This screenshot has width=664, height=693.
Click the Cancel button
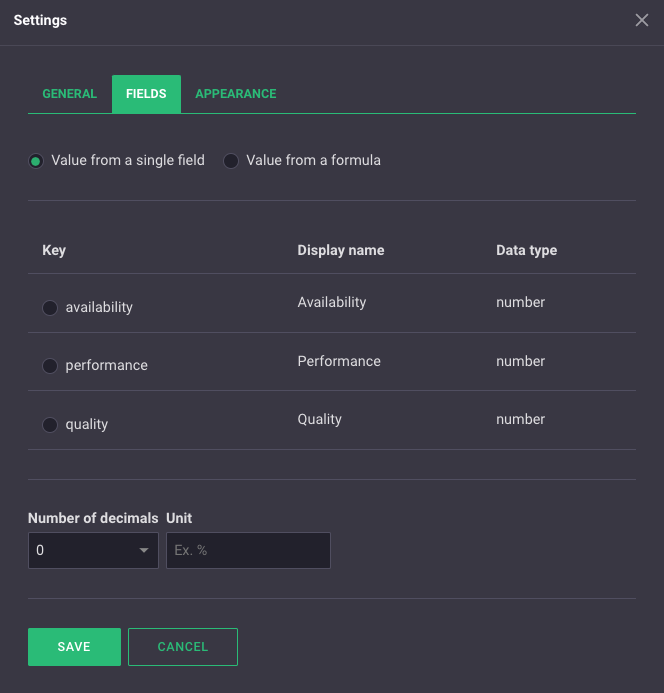(x=183, y=647)
